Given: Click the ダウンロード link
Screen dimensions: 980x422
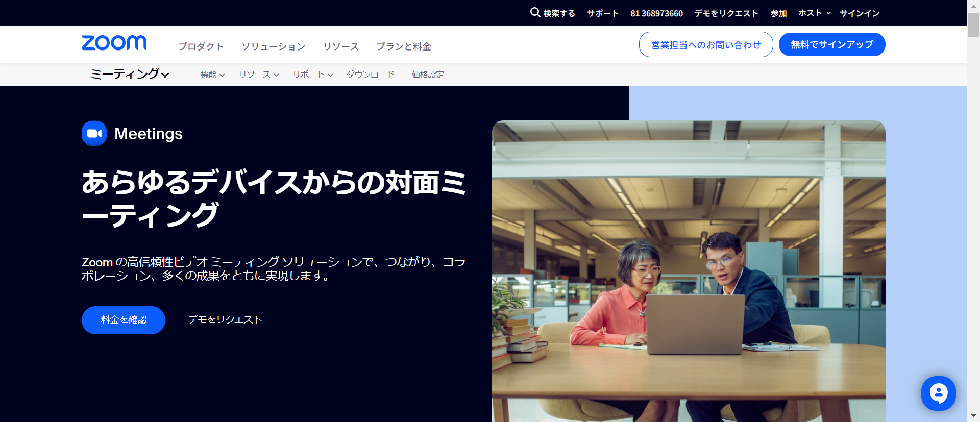Looking at the screenshot, I should pyautogui.click(x=371, y=75).
